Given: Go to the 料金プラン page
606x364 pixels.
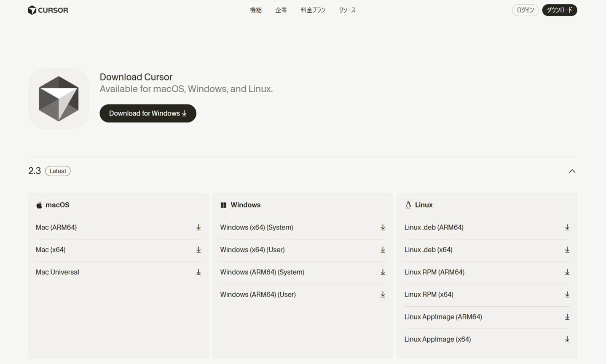Looking at the screenshot, I should 313,10.
